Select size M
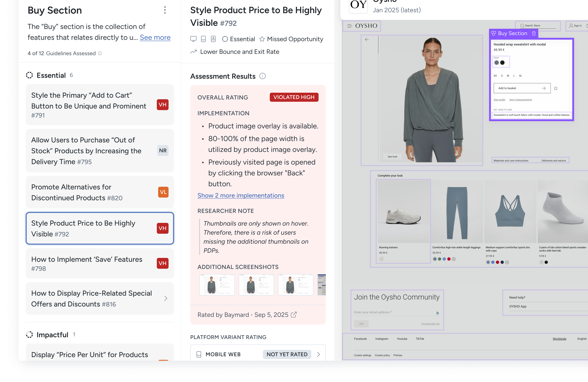This screenshot has height=382, width=588. coord(508,76)
